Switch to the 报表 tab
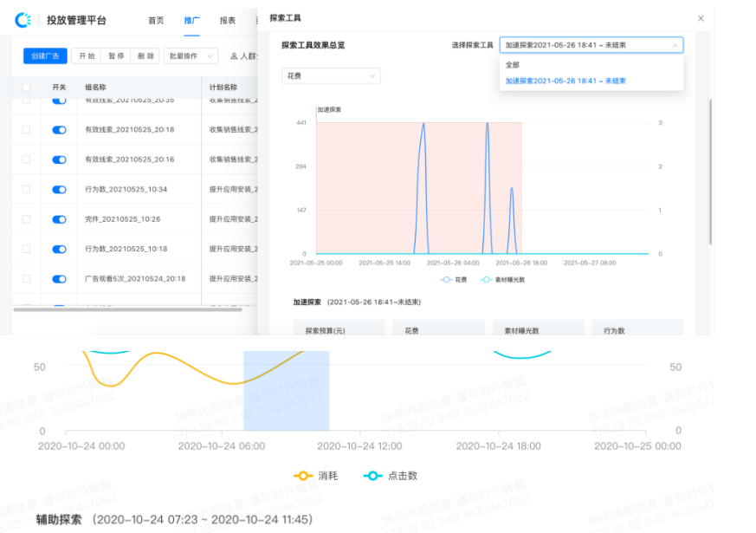The image size is (756, 533). [227, 19]
